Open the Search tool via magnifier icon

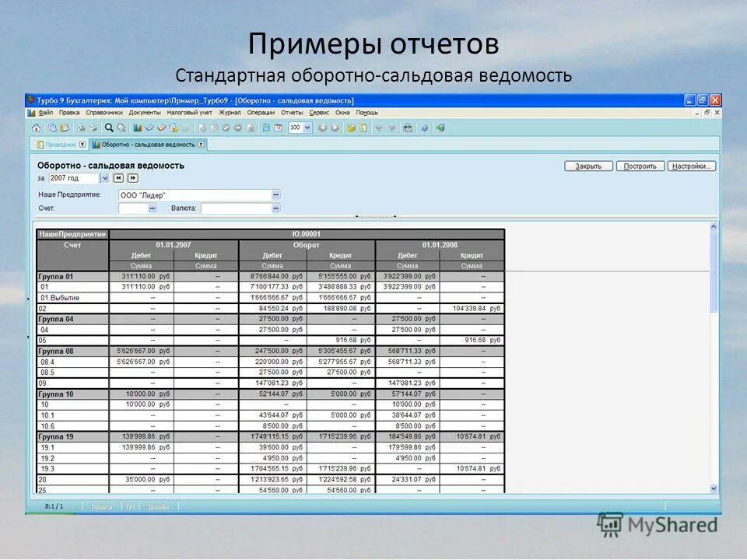coord(109,128)
